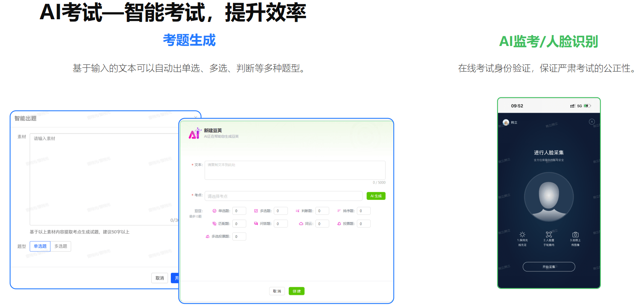
Task: Click the face-frame icon for 人脸置于轮廓内
Action: tap(549, 234)
